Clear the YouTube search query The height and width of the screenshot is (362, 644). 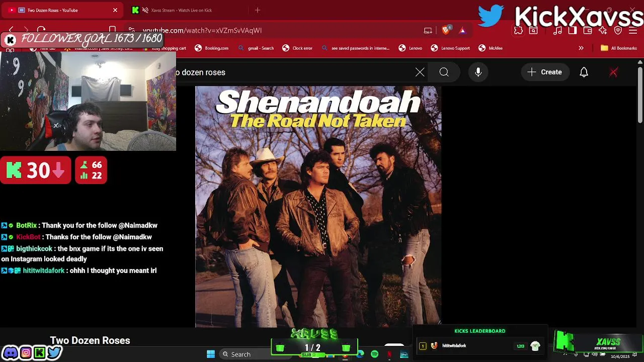tap(420, 72)
